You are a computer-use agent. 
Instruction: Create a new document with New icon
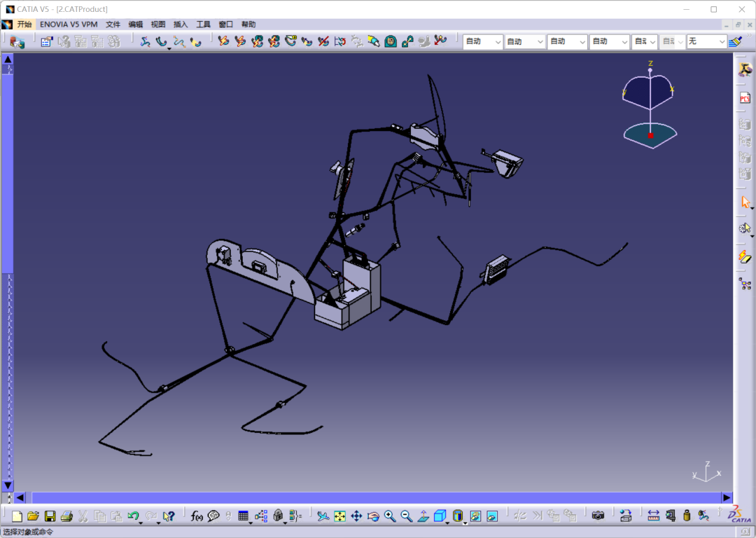click(x=17, y=516)
